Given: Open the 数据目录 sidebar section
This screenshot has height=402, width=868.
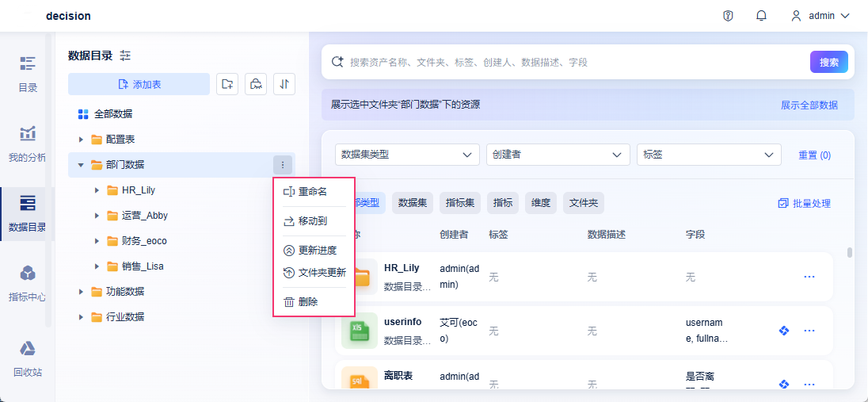Looking at the screenshot, I should click(28, 214).
